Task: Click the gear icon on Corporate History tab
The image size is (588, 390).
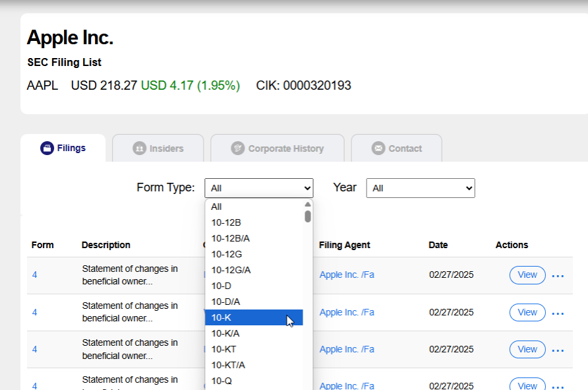Action: click(x=236, y=148)
